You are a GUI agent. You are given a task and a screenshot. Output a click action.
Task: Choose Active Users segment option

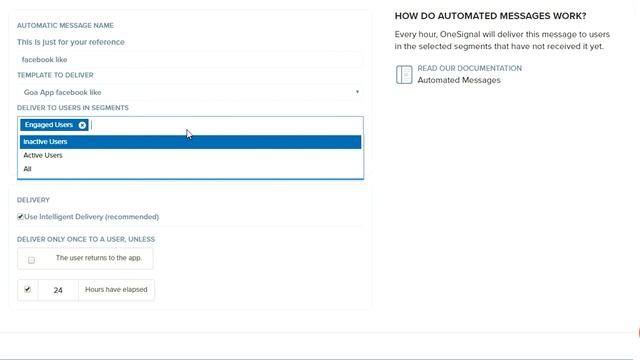(191, 156)
